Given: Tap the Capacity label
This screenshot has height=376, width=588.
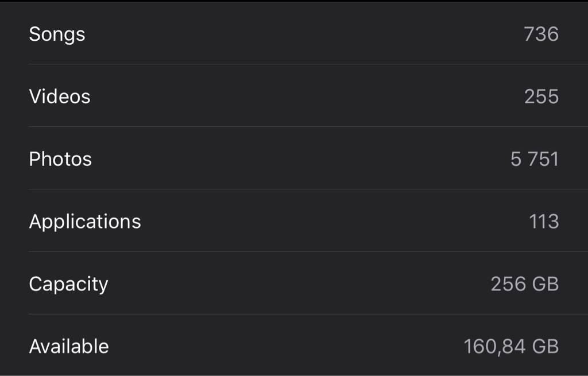Looking at the screenshot, I should (x=69, y=285).
